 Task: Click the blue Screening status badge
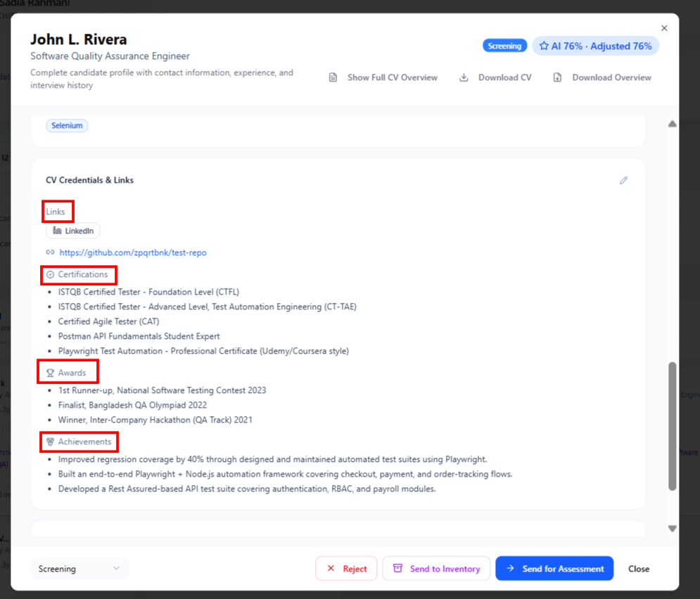[504, 46]
